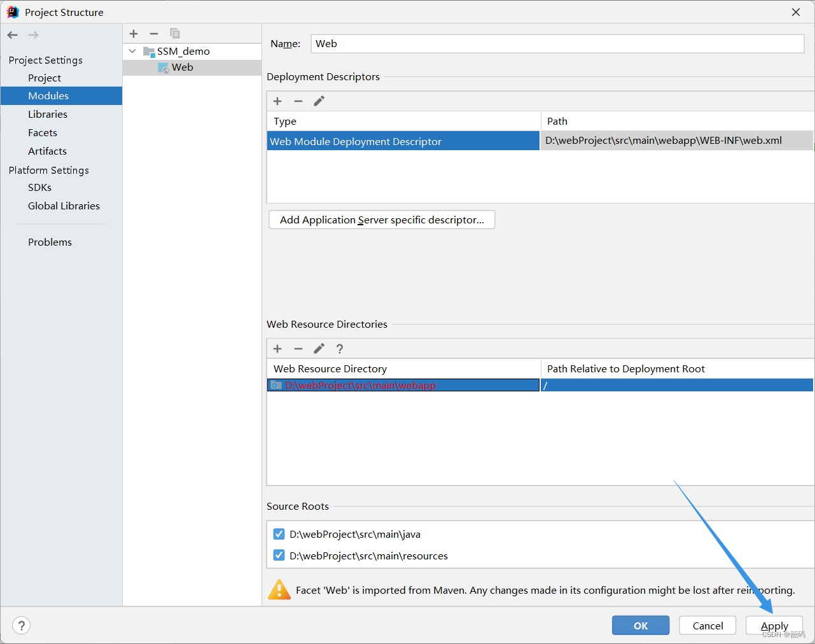This screenshot has width=815, height=644.
Task: Add a new module with plus icon
Action: pyautogui.click(x=134, y=34)
